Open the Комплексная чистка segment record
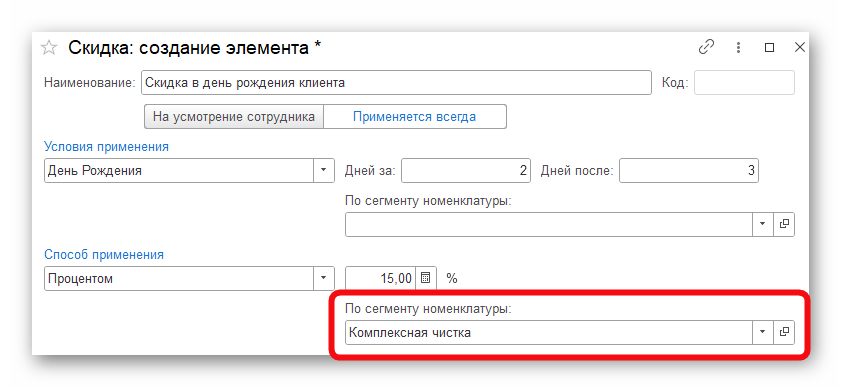Screen dimensions: 841x387 coord(784,332)
